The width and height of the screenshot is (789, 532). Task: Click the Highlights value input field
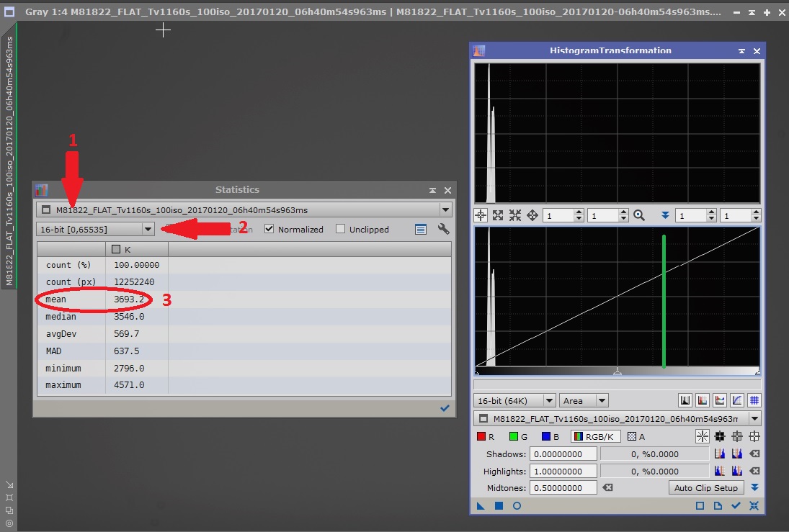[563, 471]
